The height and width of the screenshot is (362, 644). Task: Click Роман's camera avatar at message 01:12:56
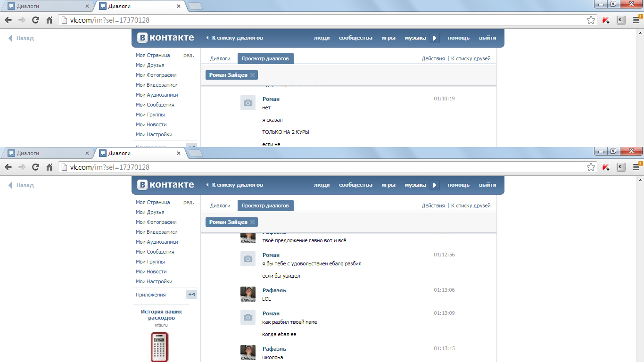pos(248,259)
